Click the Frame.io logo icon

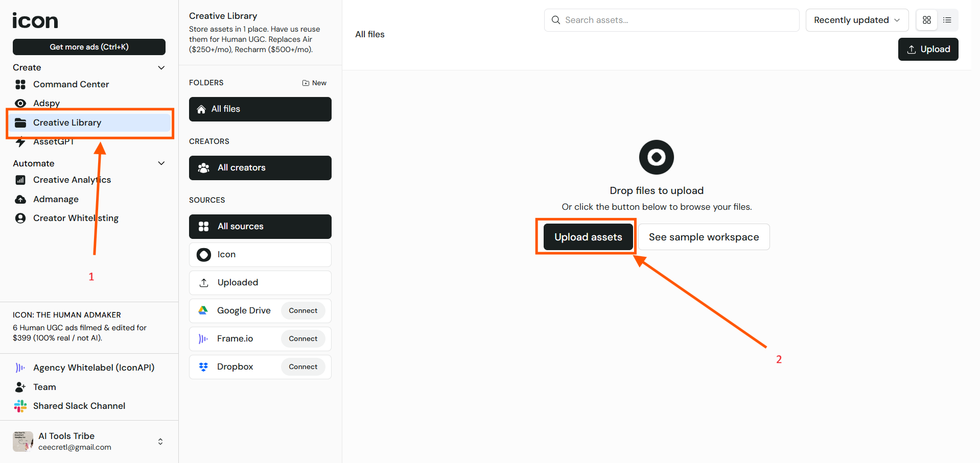tap(203, 338)
